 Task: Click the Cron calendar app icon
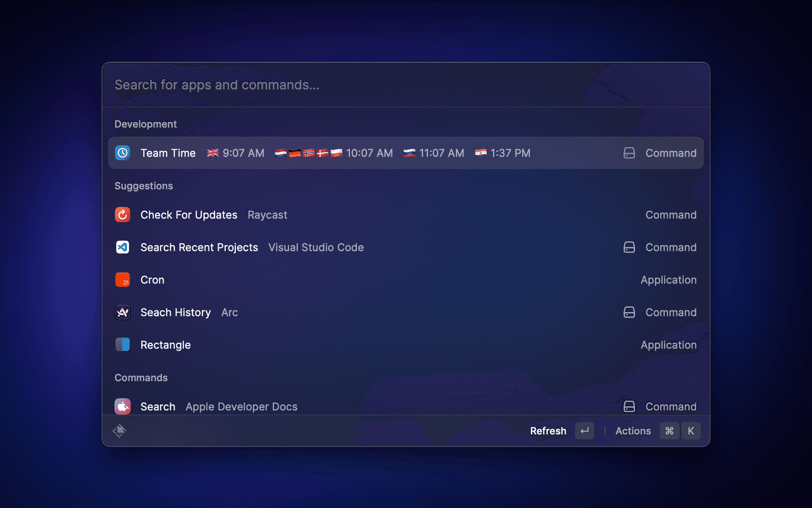tap(123, 280)
